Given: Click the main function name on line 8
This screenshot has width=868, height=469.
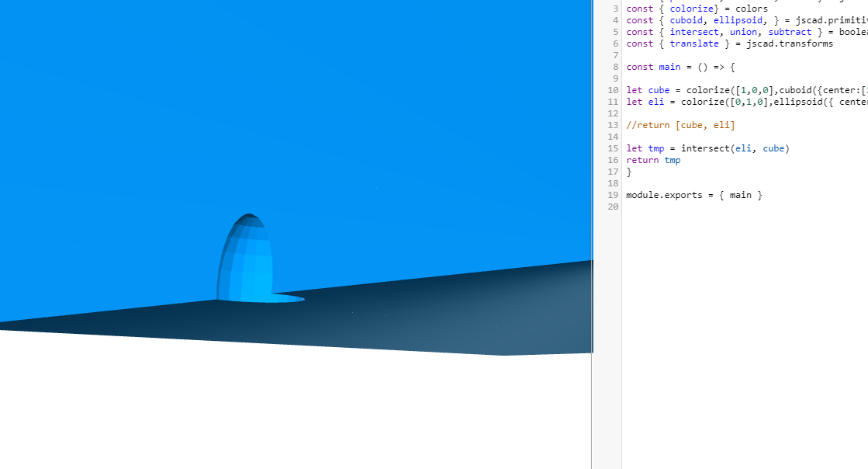Looking at the screenshot, I should (669, 66).
